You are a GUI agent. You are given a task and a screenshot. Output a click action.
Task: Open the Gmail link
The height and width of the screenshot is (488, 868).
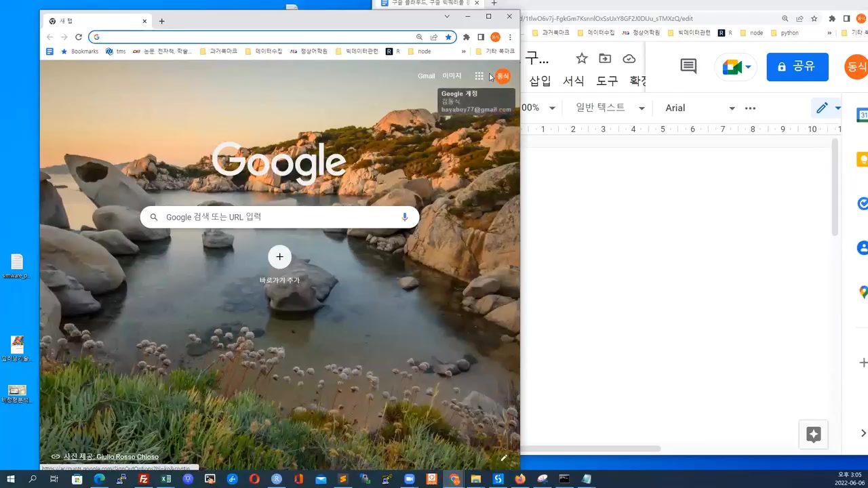coord(426,76)
